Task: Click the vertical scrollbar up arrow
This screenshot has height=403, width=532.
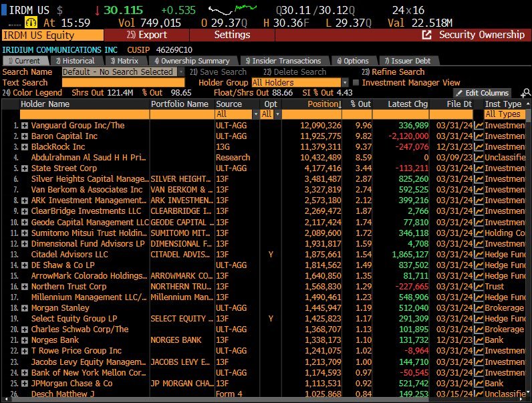Action: tap(528, 103)
